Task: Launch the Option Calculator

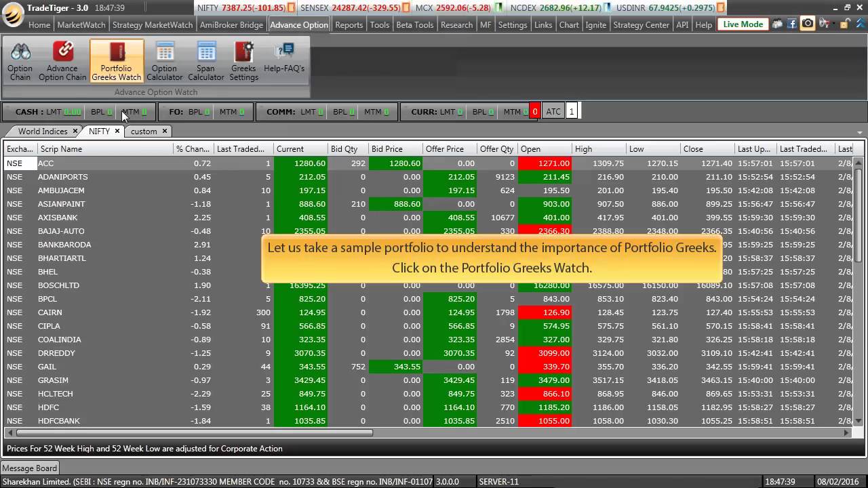Action: coord(165,61)
